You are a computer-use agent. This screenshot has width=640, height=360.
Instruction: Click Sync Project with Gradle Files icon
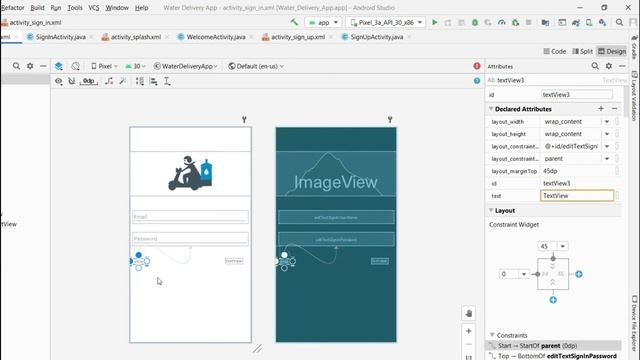pyautogui.click(x=576, y=22)
